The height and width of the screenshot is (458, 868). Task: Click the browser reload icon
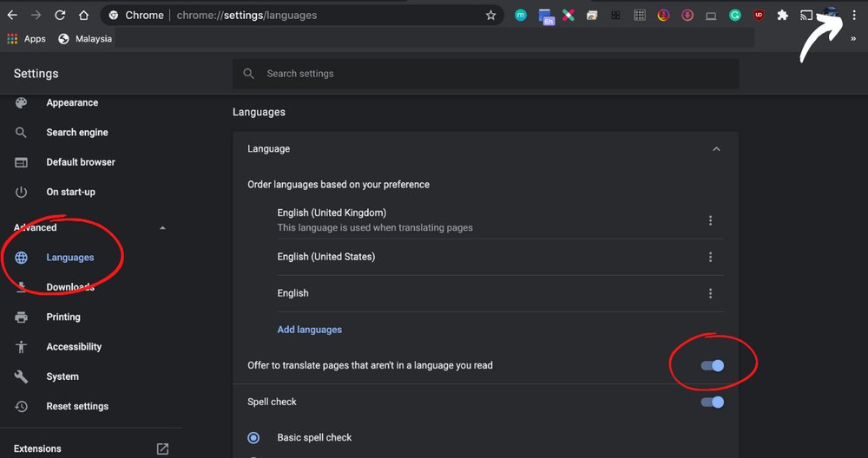click(60, 15)
